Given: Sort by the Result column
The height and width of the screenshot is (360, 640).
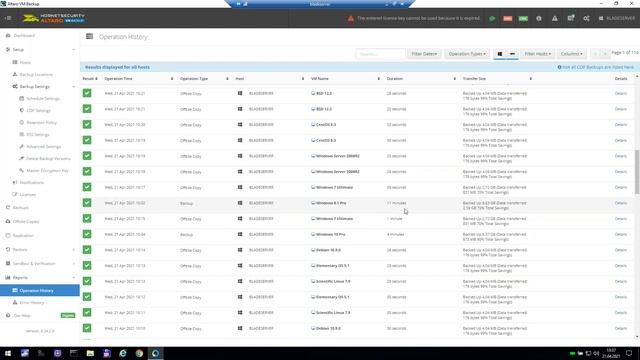Looking at the screenshot, I should point(90,78).
